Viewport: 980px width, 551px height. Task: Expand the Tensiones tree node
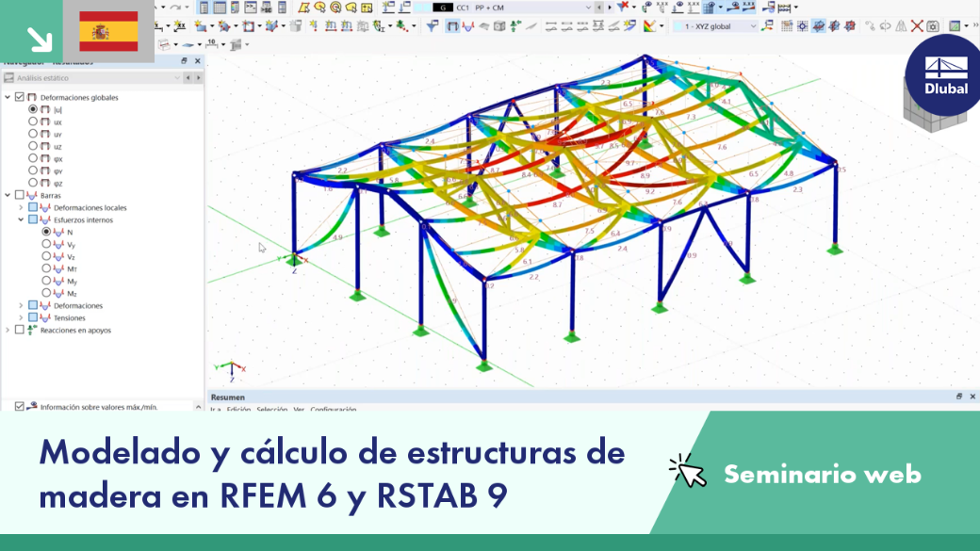21,318
